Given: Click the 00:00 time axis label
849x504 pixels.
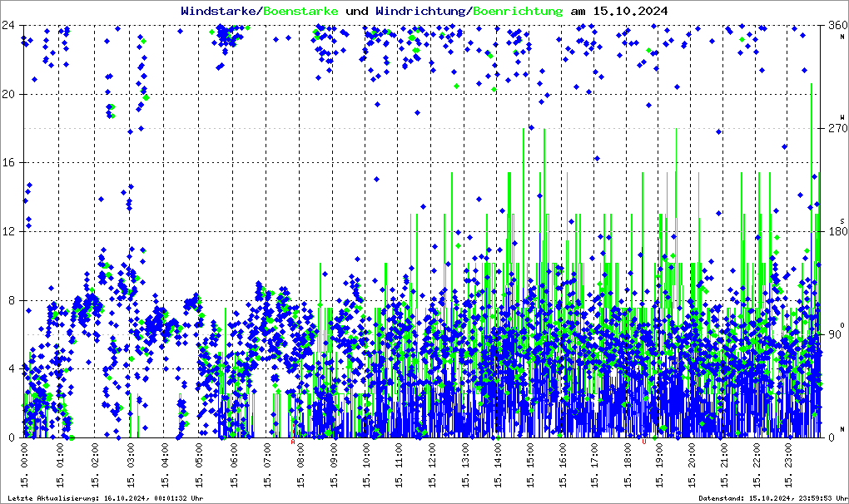Looking at the screenshot, I should point(25,464).
